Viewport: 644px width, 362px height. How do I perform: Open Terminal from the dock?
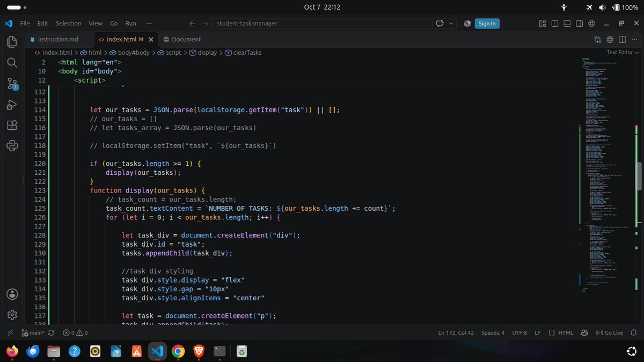(219, 351)
